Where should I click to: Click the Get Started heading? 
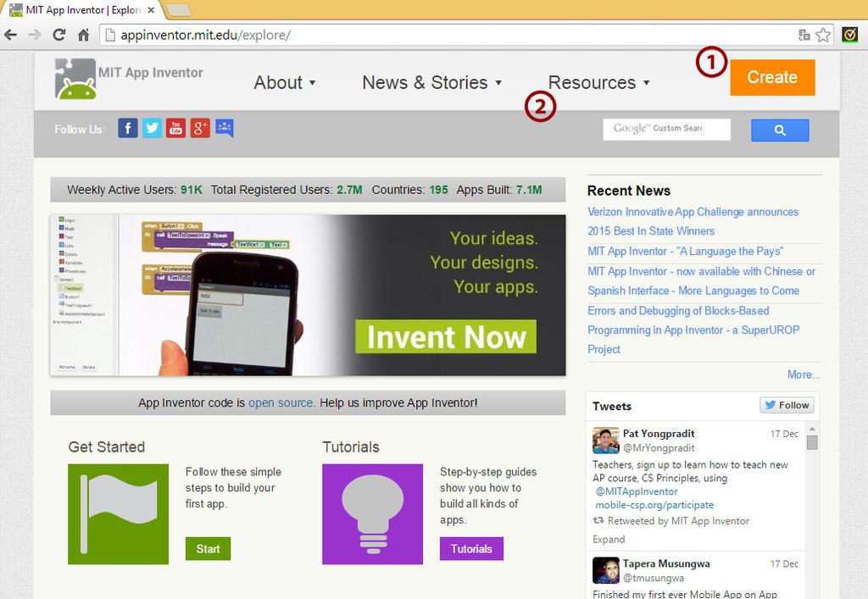click(106, 446)
